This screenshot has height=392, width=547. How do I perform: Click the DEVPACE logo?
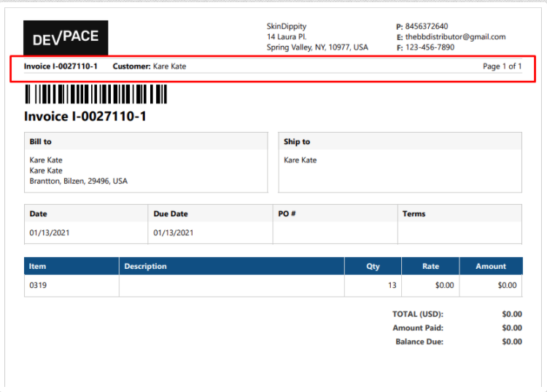tap(66, 38)
